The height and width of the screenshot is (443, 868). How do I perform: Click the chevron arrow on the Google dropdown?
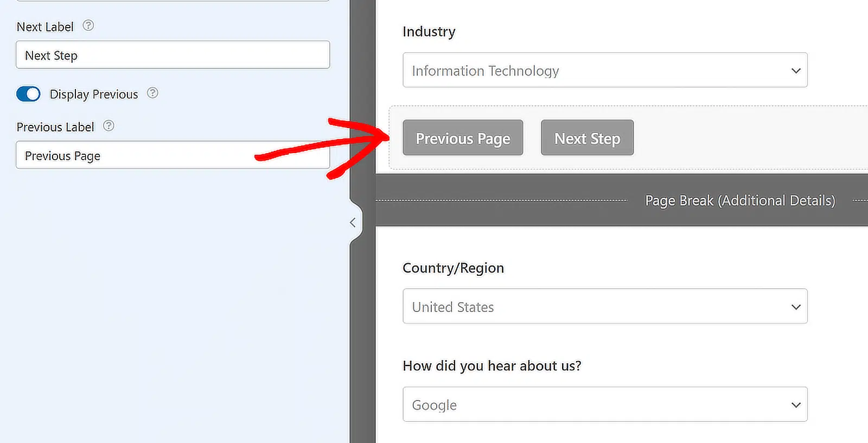point(795,405)
